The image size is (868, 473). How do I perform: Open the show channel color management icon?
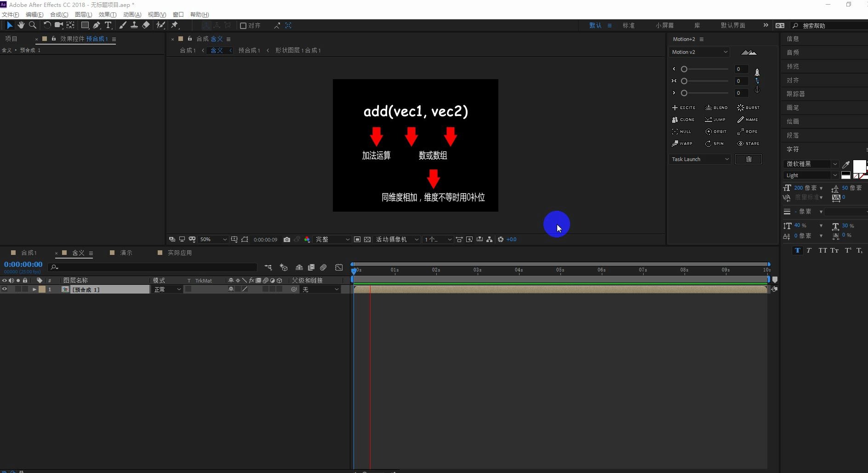(x=307, y=239)
